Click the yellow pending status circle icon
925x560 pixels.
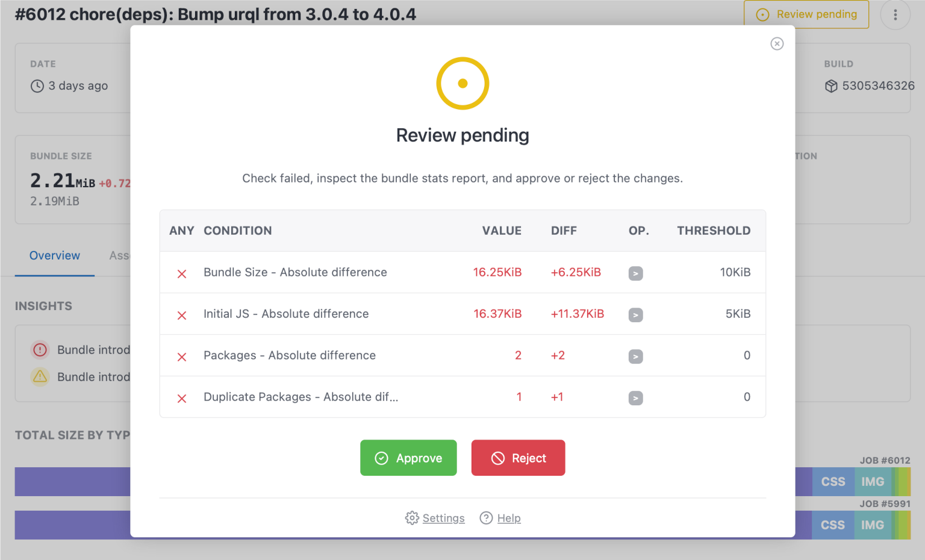[x=462, y=84]
